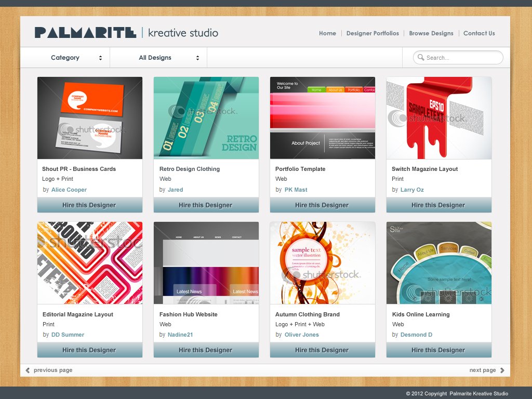Select Browse Designs in the top menu
Screen dimensions: 532x399
tap(431, 33)
